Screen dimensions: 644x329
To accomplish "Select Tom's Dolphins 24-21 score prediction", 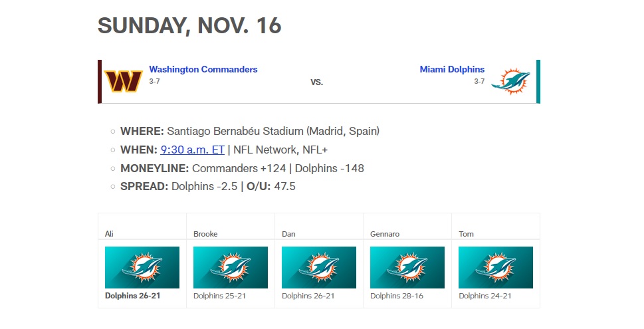I will pos(485,296).
